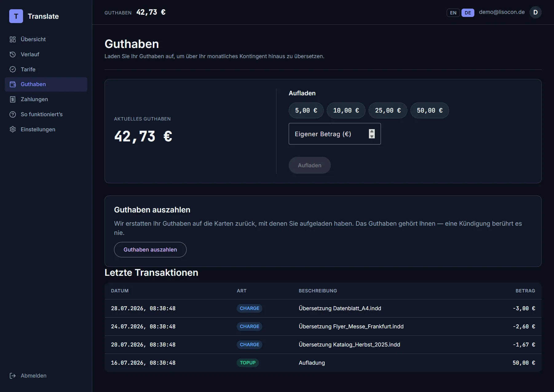Click the Aufladung transaction description

click(312, 363)
